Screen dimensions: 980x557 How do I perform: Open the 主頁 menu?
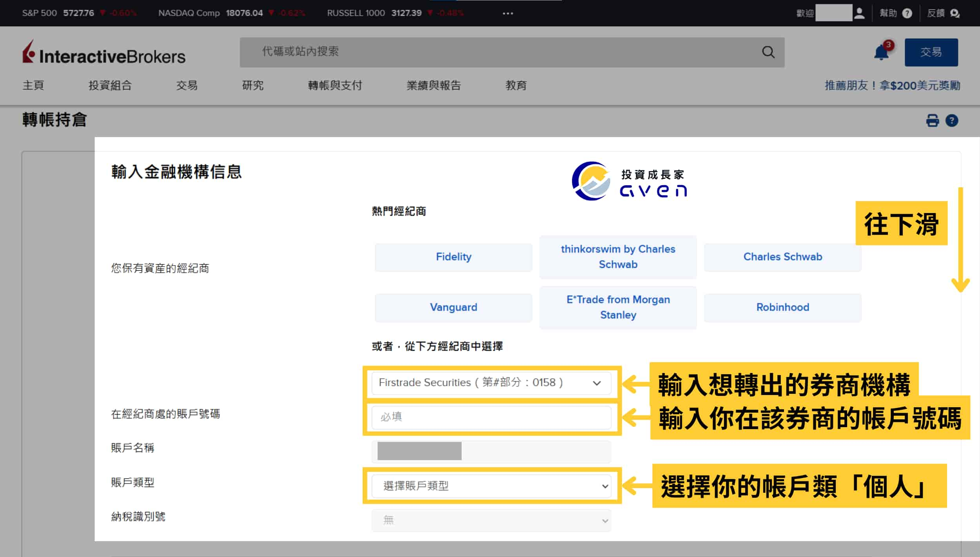(x=33, y=86)
